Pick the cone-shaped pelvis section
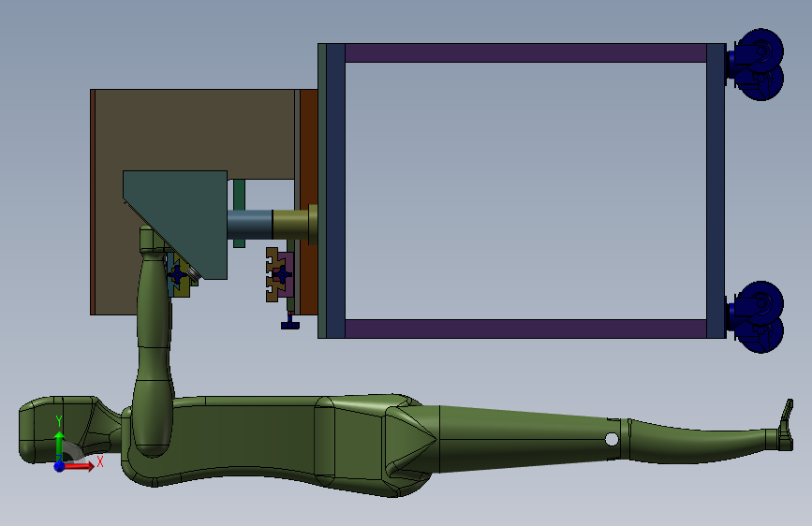This screenshot has width=812, height=526. [x=412, y=440]
